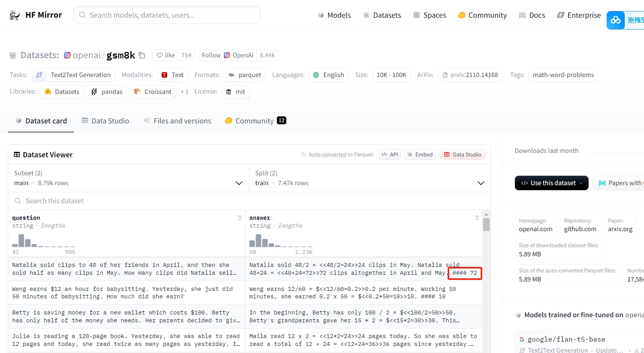The height and width of the screenshot is (353, 644).
Task: Filter by parquet format tag
Action: click(x=245, y=75)
